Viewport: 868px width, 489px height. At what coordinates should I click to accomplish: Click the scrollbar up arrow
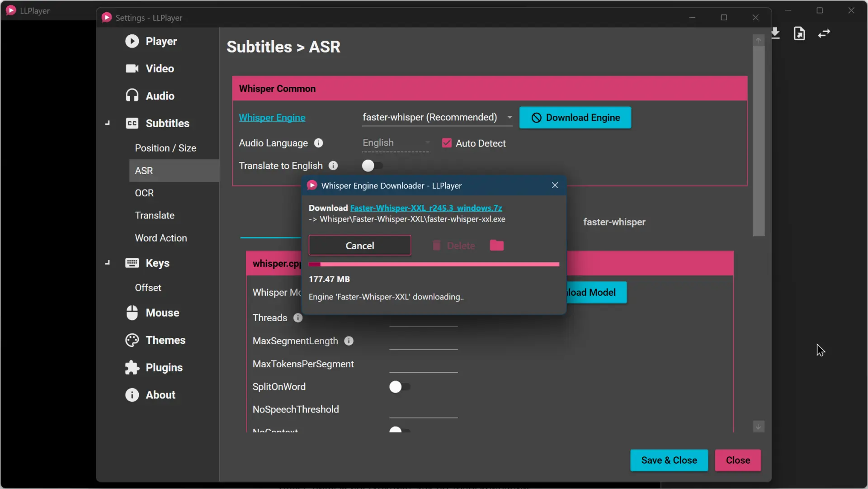point(759,40)
